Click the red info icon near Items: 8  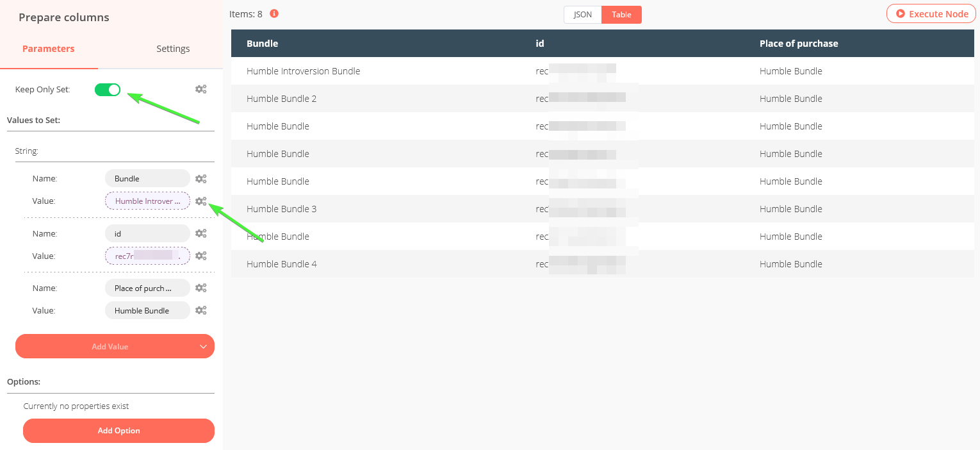click(274, 13)
